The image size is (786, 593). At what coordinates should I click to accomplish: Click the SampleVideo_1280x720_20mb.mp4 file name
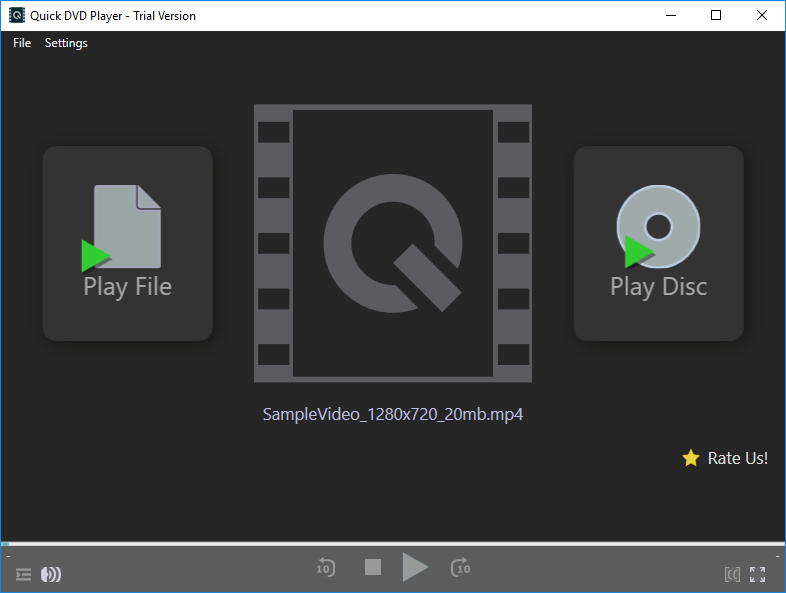393,415
